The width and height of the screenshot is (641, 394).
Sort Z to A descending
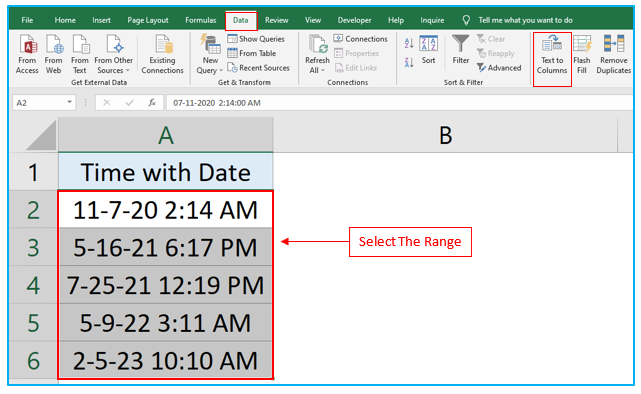point(409,62)
